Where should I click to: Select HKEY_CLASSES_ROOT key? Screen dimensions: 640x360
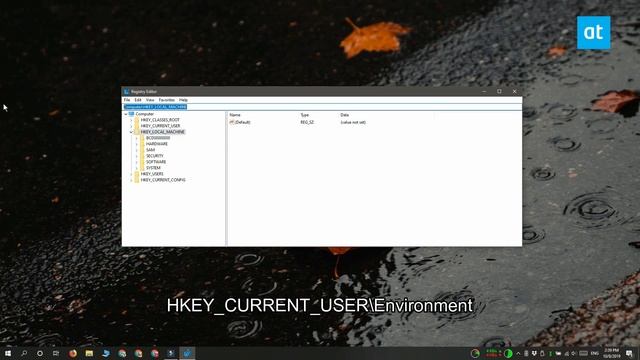click(x=160, y=120)
